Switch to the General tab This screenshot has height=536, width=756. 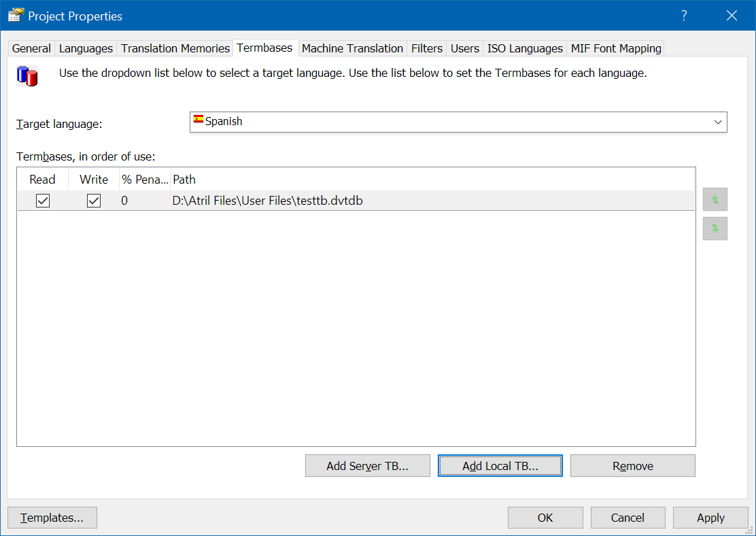pos(31,48)
